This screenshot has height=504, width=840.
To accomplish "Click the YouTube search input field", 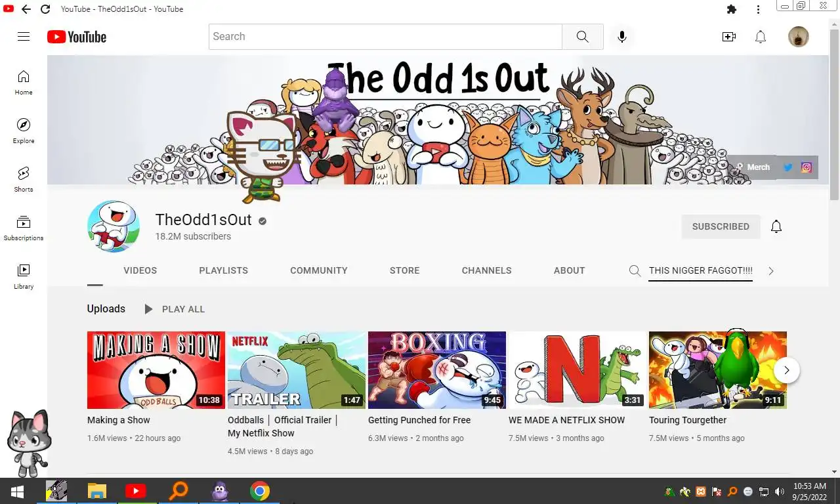I will [x=386, y=37].
